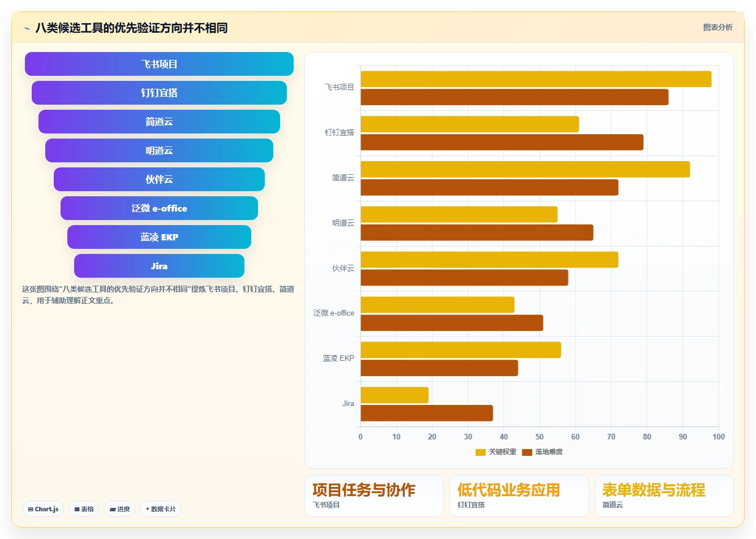Click the 关键权重 legend label

502,452
